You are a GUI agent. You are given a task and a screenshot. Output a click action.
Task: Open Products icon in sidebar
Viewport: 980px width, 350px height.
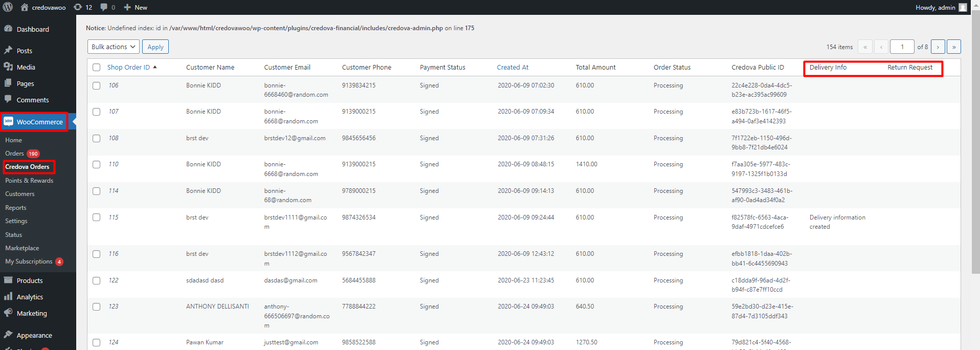8,280
